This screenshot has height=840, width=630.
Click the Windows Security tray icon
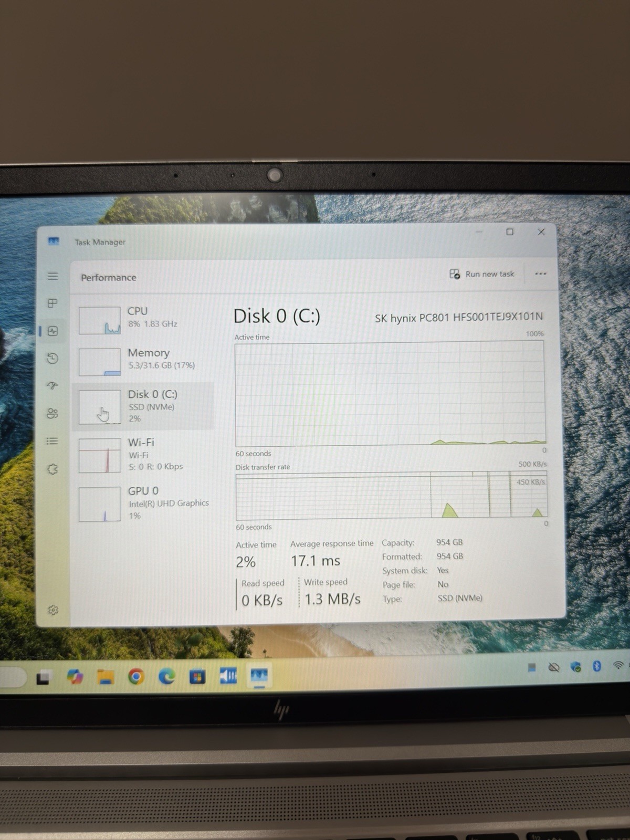tap(576, 667)
